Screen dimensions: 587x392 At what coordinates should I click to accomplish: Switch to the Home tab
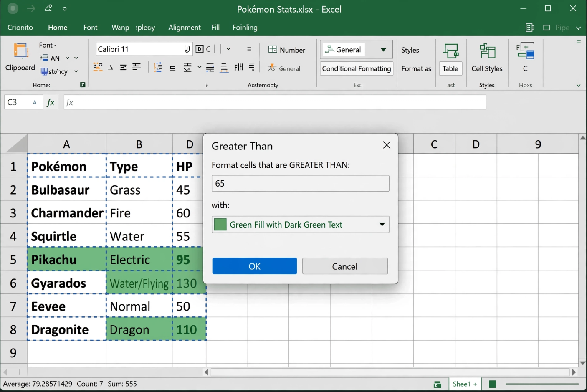[58, 28]
